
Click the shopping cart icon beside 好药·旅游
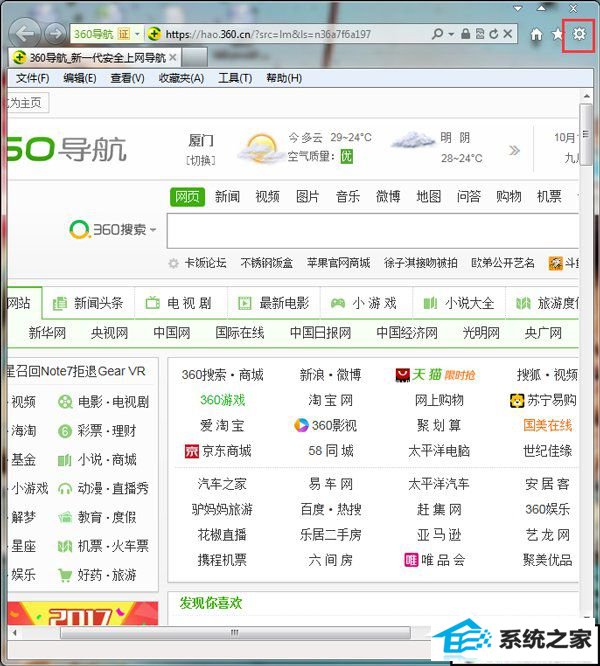[x=65, y=576]
